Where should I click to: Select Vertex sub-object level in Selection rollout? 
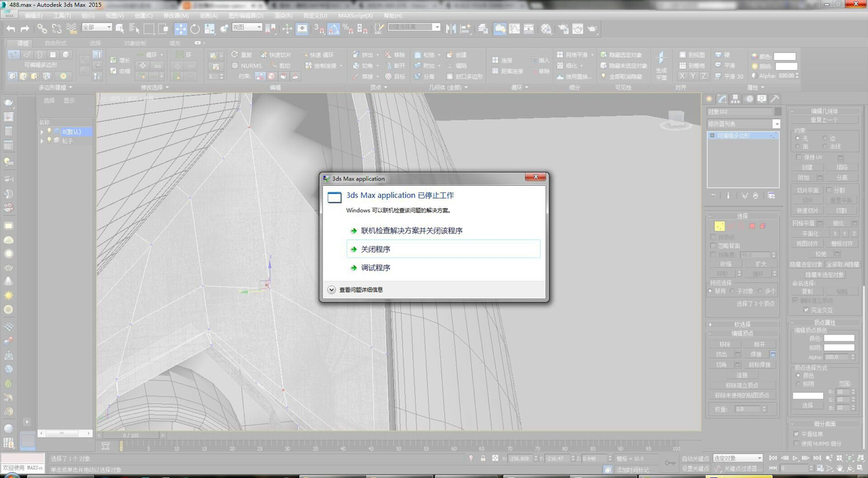pyautogui.click(x=719, y=226)
